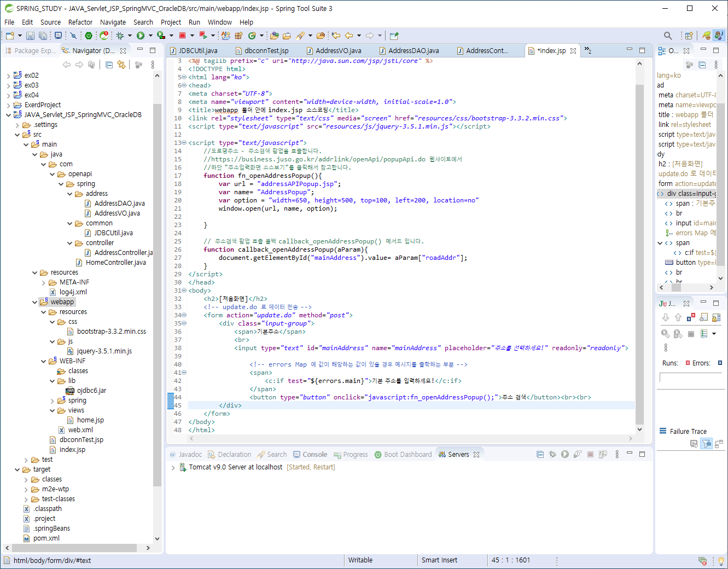Image resolution: width=728 pixels, height=569 pixels.
Task: Select the Java EE perspective icon
Action: (x=719, y=36)
